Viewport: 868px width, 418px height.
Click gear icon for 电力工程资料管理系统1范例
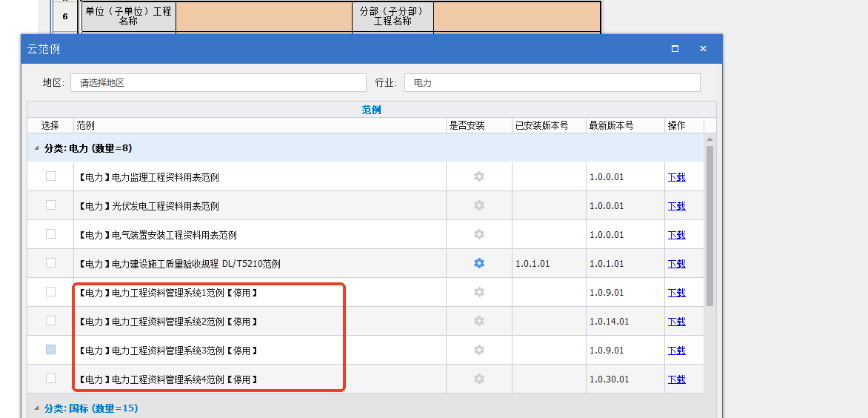pyautogui.click(x=479, y=292)
